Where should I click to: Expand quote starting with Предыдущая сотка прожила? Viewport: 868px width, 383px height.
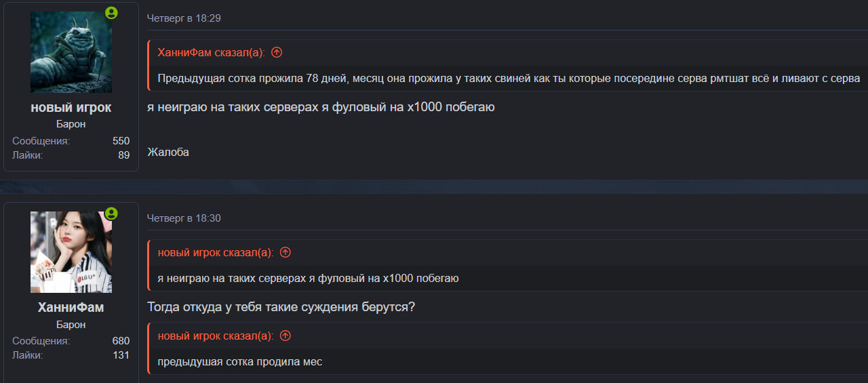pos(509,78)
